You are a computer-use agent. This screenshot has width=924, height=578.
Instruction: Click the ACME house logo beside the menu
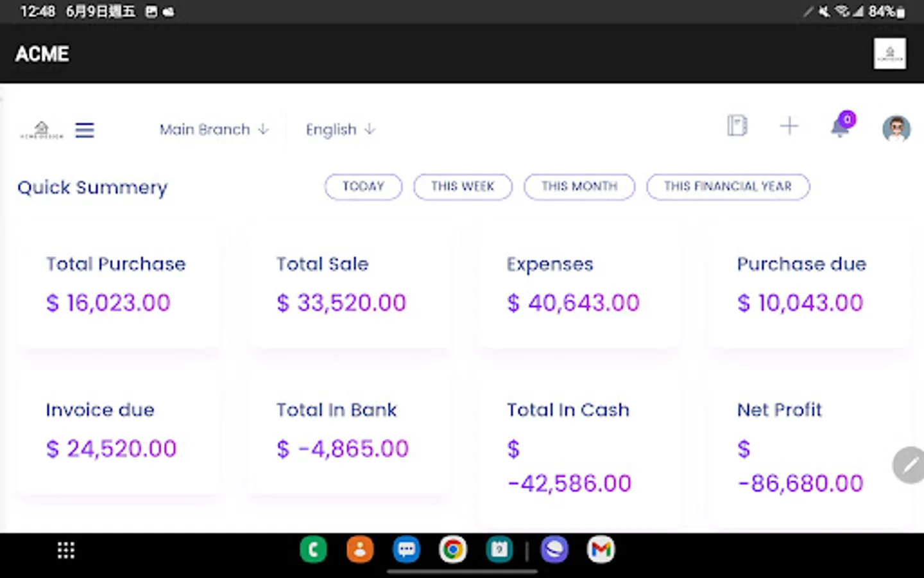(42, 130)
